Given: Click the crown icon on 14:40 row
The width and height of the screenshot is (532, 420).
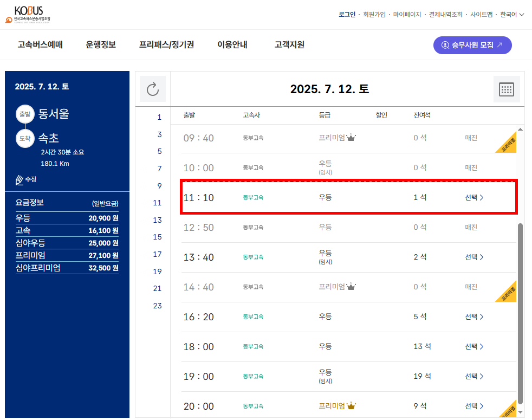Looking at the screenshot, I should tap(351, 287).
